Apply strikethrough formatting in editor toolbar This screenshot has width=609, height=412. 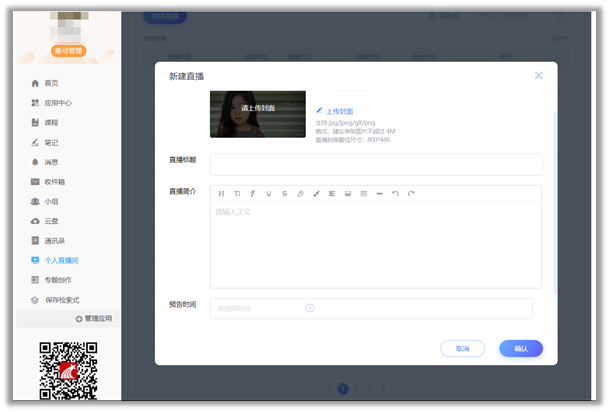(284, 193)
